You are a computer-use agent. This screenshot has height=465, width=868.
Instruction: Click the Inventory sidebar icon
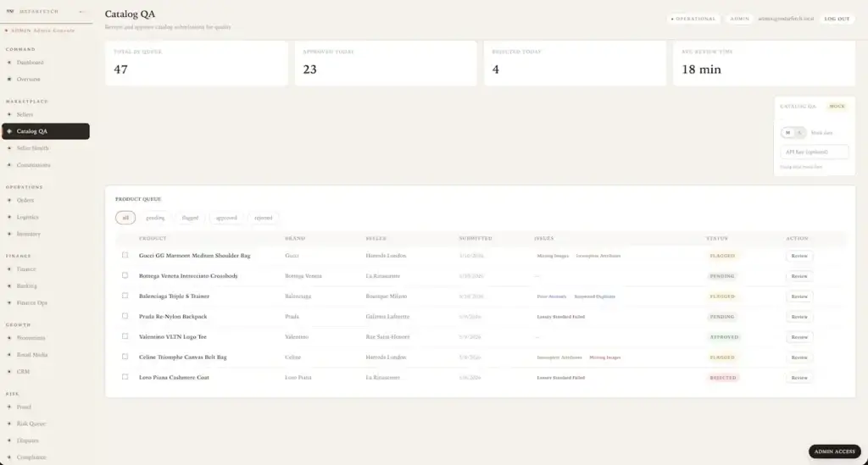pos(9,234)
